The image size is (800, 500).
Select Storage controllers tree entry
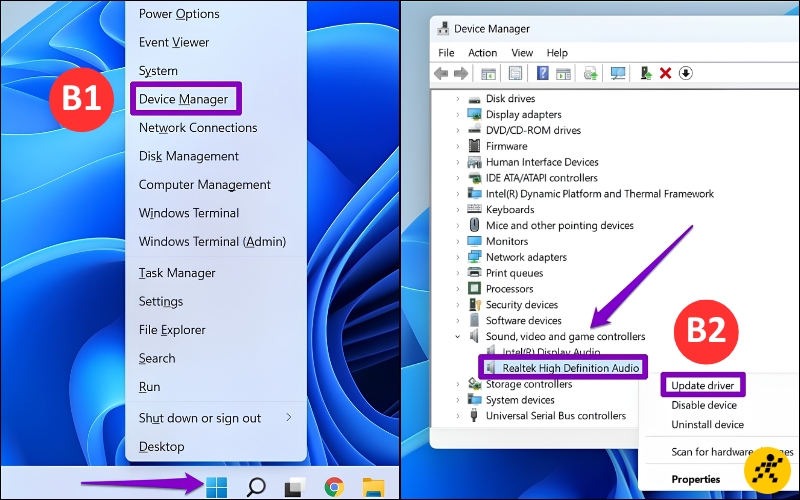point(529,384)
